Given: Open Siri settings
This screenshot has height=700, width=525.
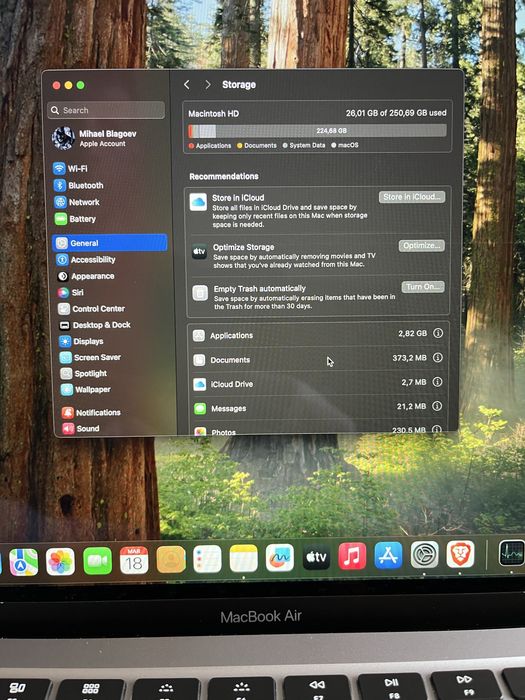Looking at the screenshot, I should pyautogui.click(x=71, y=292).
